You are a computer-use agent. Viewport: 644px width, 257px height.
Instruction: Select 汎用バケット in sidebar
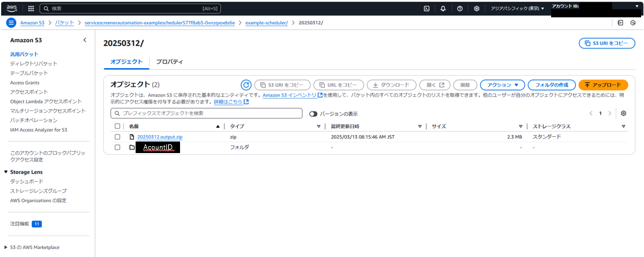[24, 54]
